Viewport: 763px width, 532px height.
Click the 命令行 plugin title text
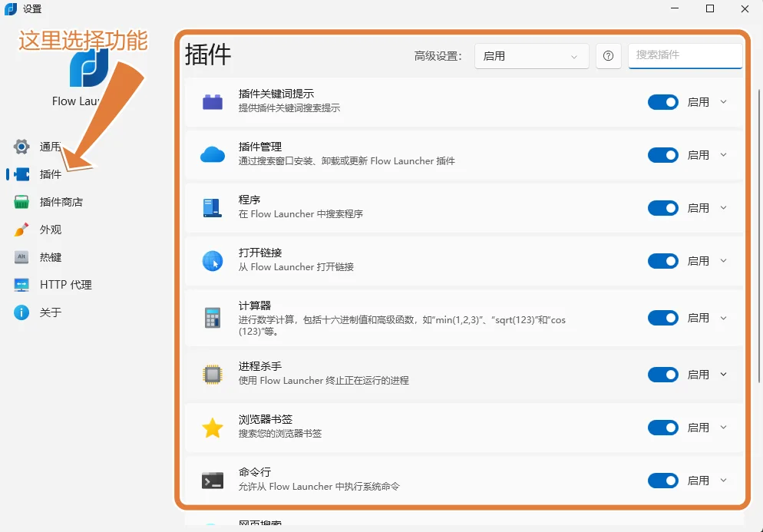coord(255,472)
